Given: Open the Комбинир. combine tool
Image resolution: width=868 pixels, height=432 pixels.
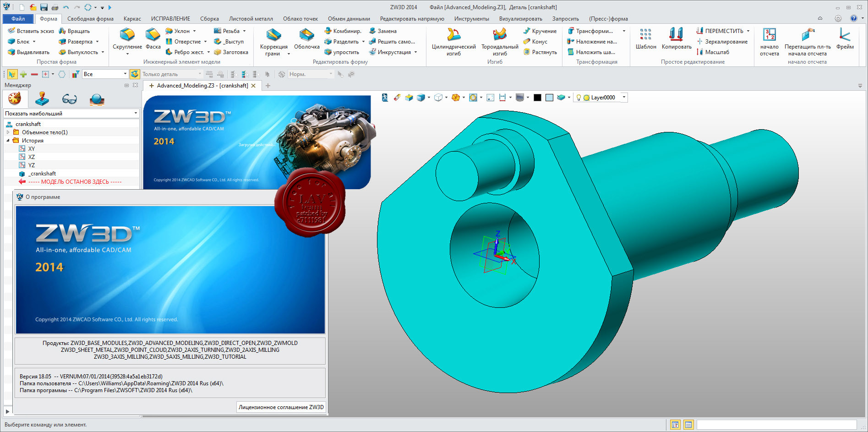Looking at the screenshot, I should click(343, 31).
